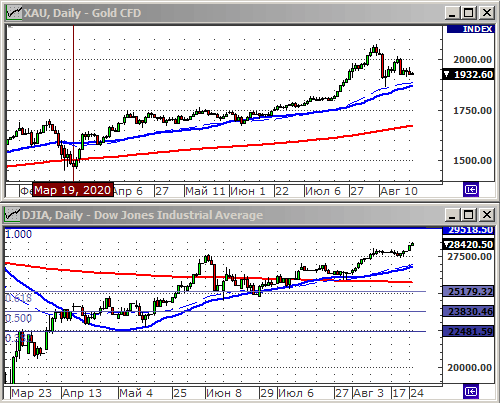Click the Авг 10 date on the XAU axis
This screenshot has height=403, width=500.
coord(399,191)
